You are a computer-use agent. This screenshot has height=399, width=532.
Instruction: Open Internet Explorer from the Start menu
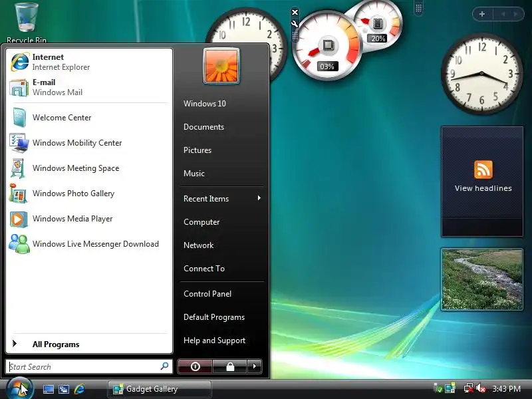pos(89,62)
